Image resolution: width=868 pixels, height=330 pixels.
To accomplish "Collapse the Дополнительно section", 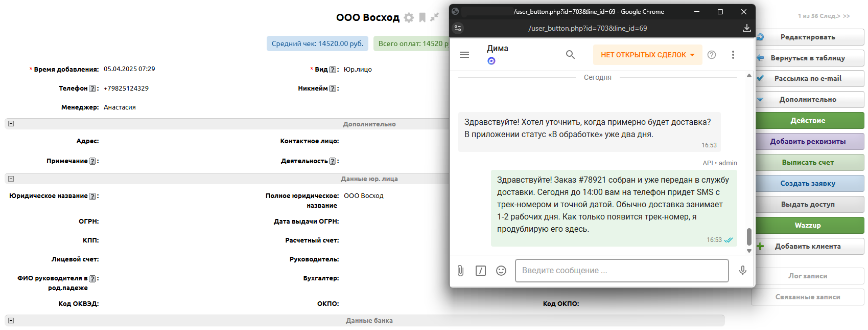I will tap(11, 124).
